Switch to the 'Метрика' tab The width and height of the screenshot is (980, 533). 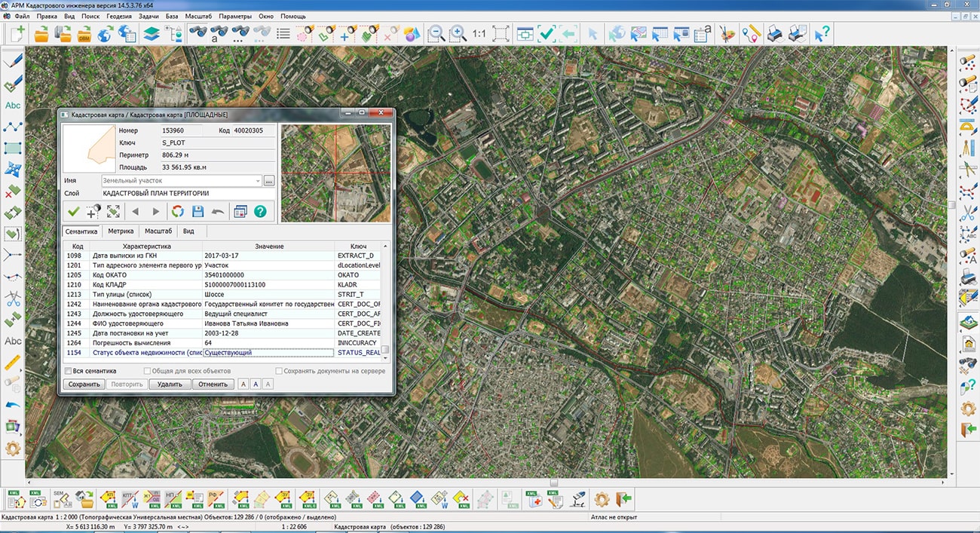121,231
